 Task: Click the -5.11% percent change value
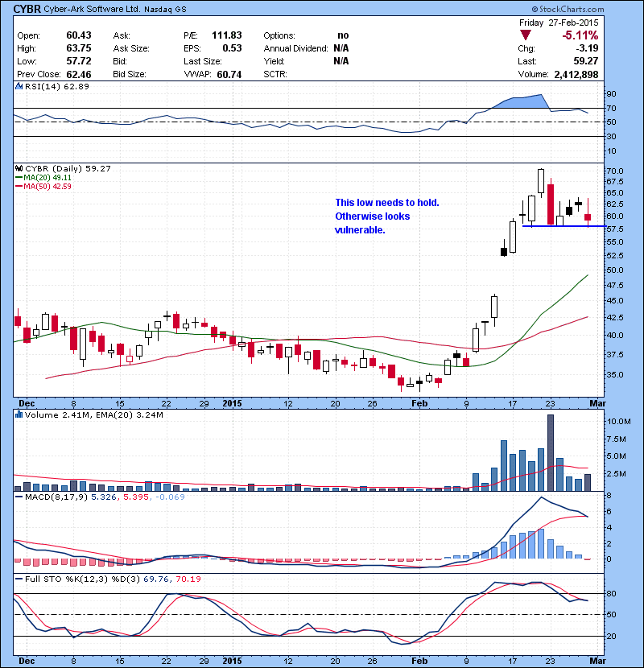click(x=580, y=35)
